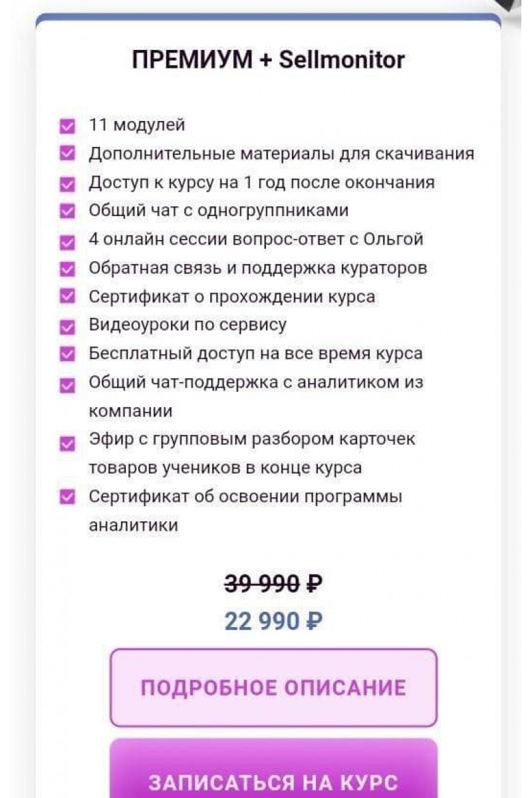This screenshot has height=798, width=532.
Task: Click the checkbox beside "11 модулей"
Action: 67,126
